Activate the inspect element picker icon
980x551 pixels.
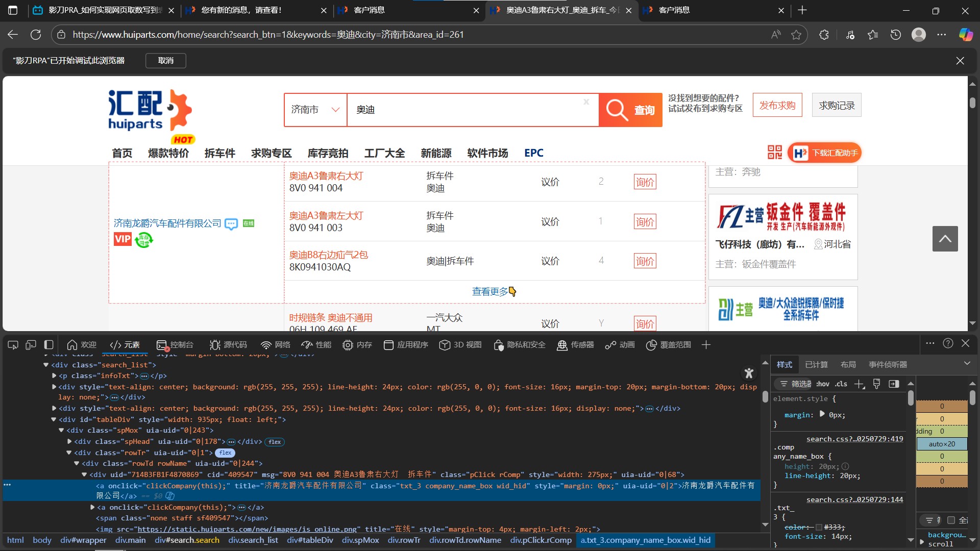(x=13, y=345)
